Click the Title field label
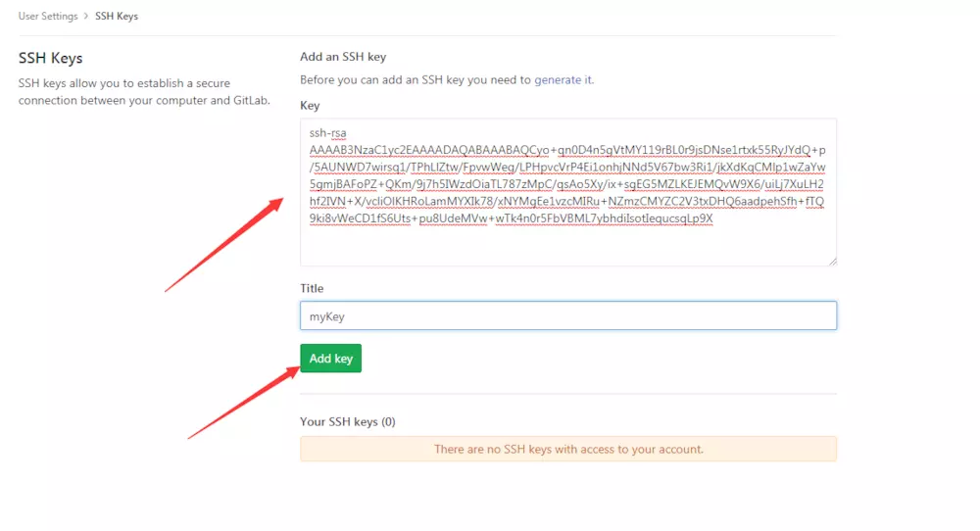The width and height of the screenshot is (980, 531). pos(312,288)
